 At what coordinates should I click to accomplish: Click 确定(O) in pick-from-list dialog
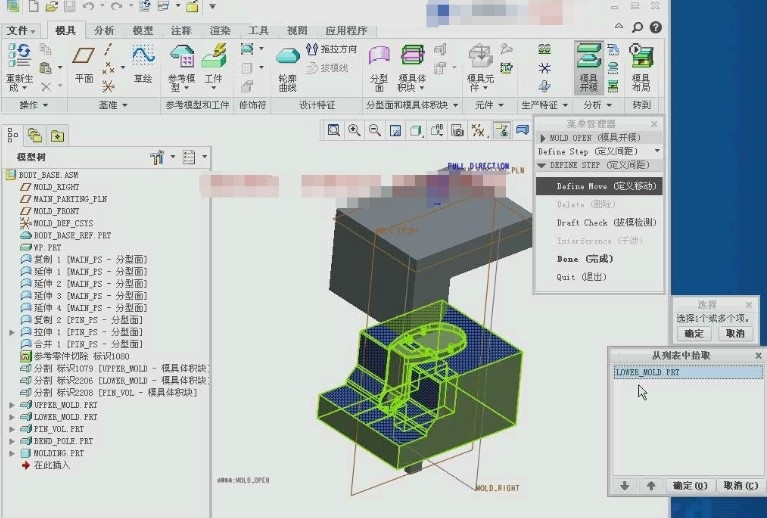coord(690,486)
